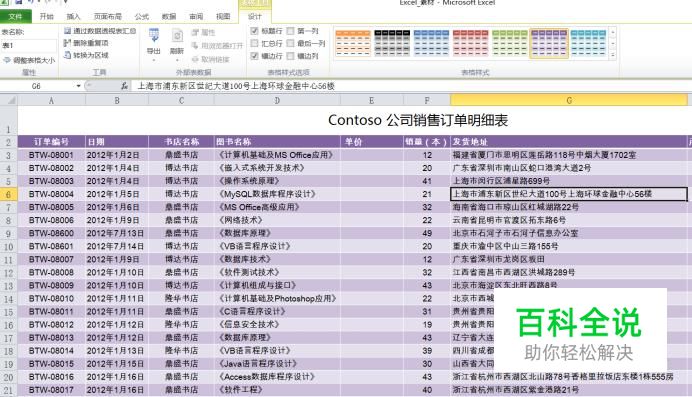Select the Design (设计) table tools tab

pos(255,16)
